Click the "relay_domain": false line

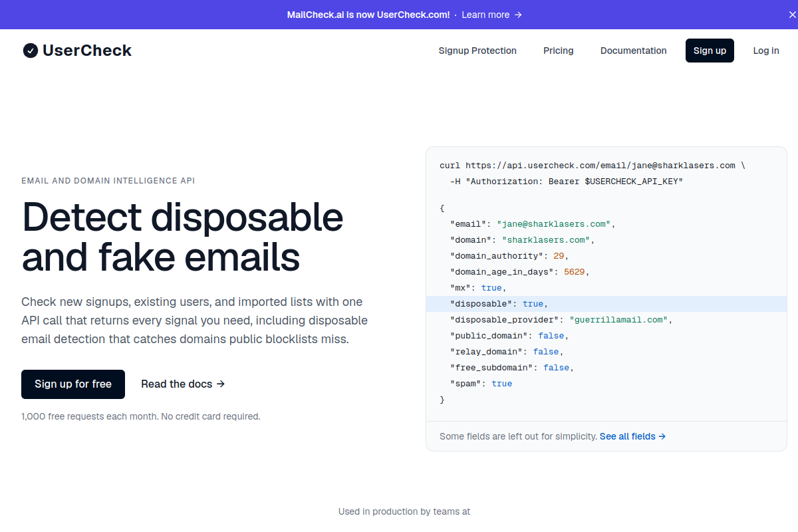[507, 352]
